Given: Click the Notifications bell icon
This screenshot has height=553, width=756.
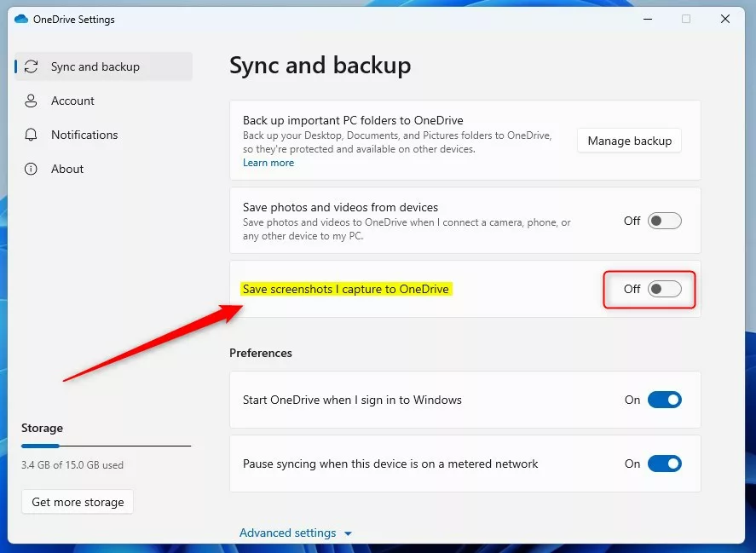Looking at the screenshot, I should (32, 135).
